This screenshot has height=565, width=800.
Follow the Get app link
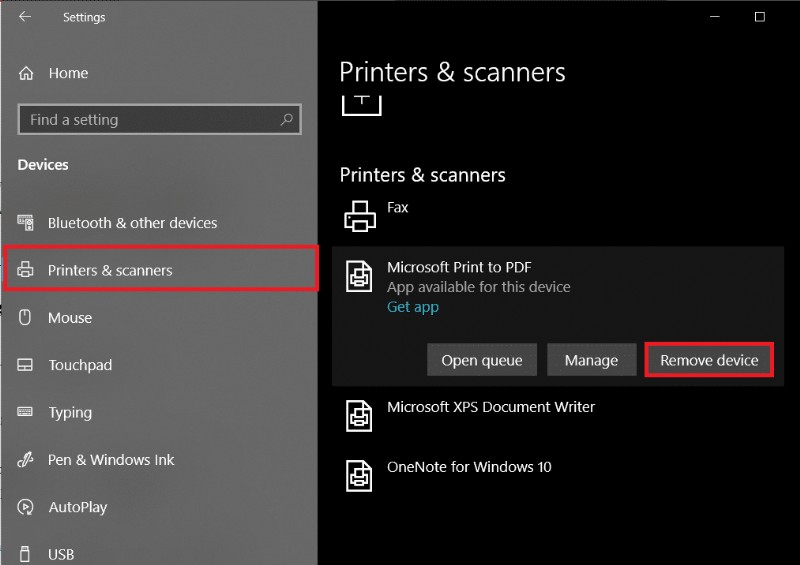pyautogui.click(x=413, y=307)
